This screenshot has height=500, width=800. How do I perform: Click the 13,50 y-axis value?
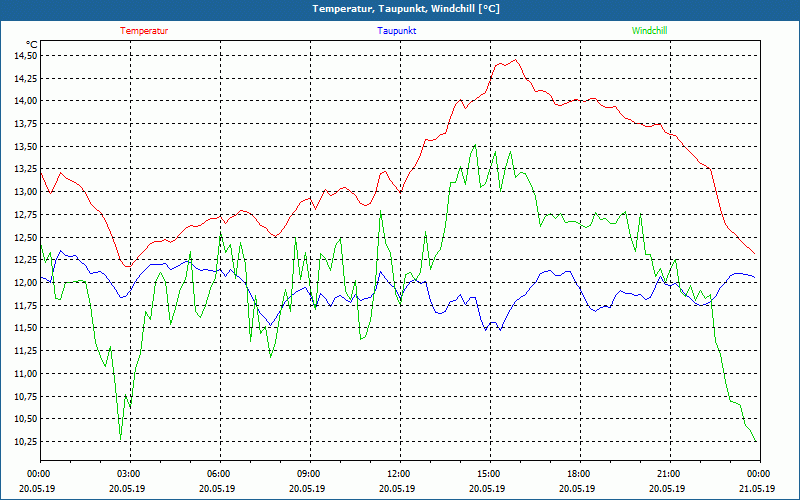(26, 146)
